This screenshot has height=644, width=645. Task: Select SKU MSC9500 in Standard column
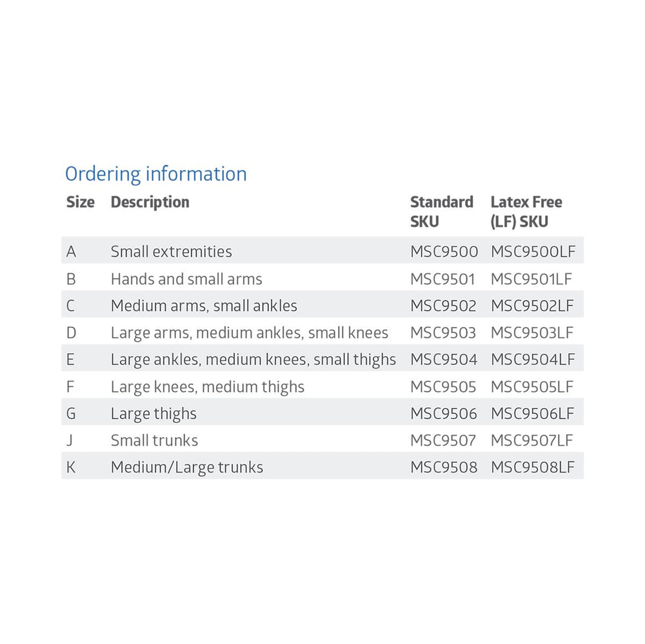444,251
